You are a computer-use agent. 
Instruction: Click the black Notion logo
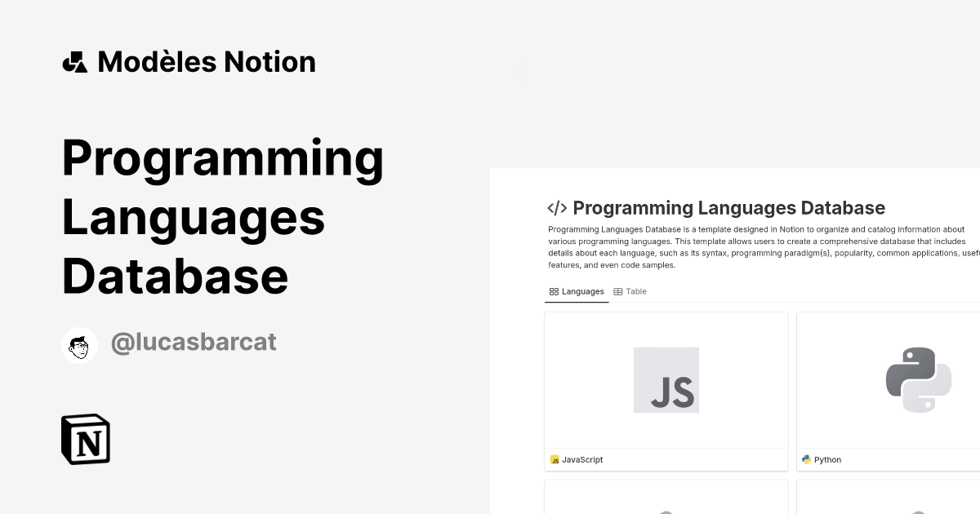coord(86,439)
